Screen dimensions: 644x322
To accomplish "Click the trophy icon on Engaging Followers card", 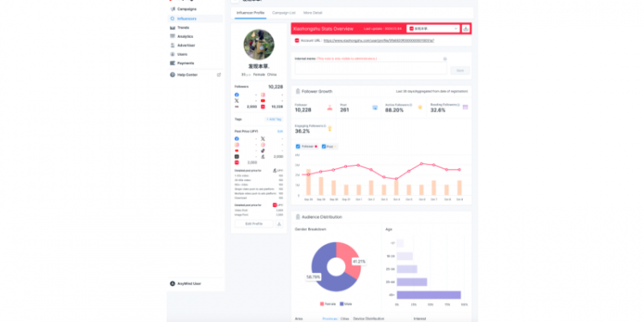I will 330,129.
